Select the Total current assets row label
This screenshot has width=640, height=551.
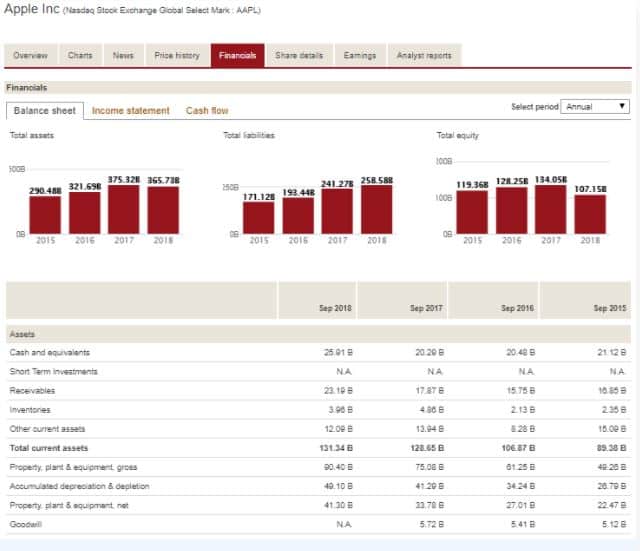(x=49, y=448)
